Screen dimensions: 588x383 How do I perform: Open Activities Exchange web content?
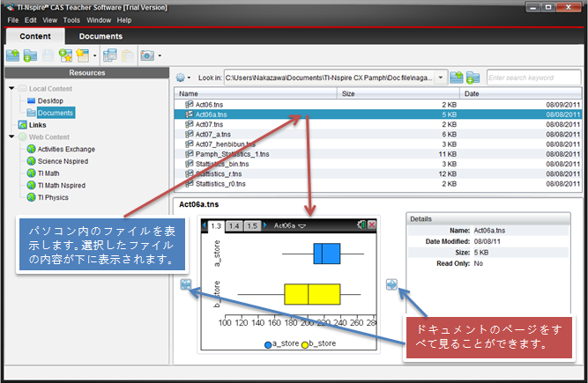[x=66, y=149]
